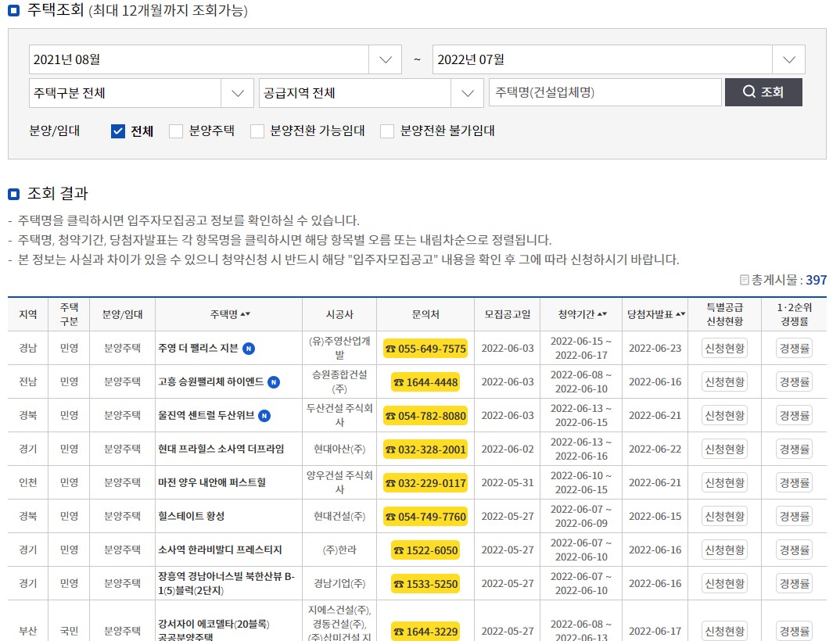Open the 2021년 08월 start month dropdown

point(215,59)
